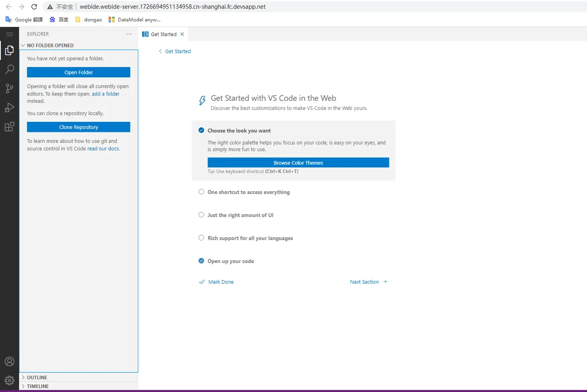This screenshot has height=392, width=587.
Task: Click the Get Started tab file icon
Action: [x=145, y=34]
